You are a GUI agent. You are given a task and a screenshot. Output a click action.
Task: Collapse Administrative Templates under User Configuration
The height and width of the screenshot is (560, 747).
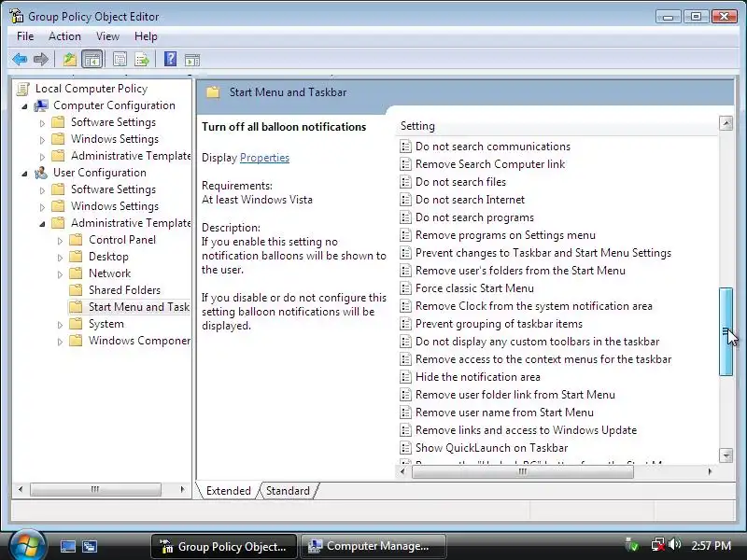click(x=42, y=224)
